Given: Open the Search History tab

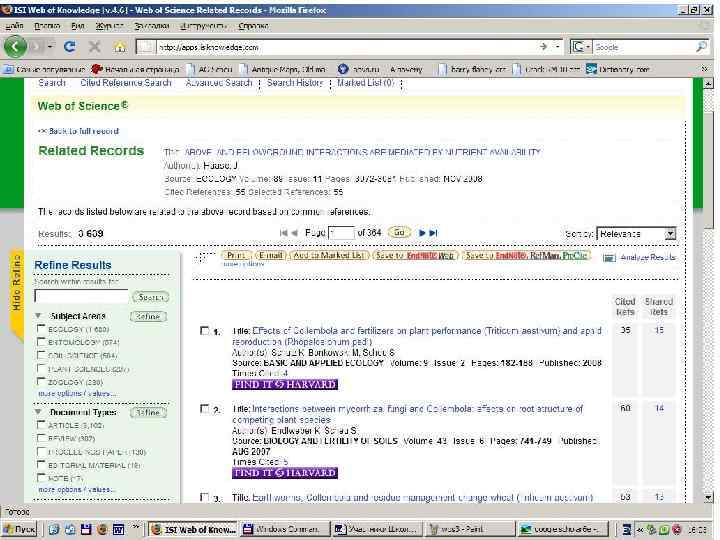Looking at the screenshot, I should pos(295,83).
